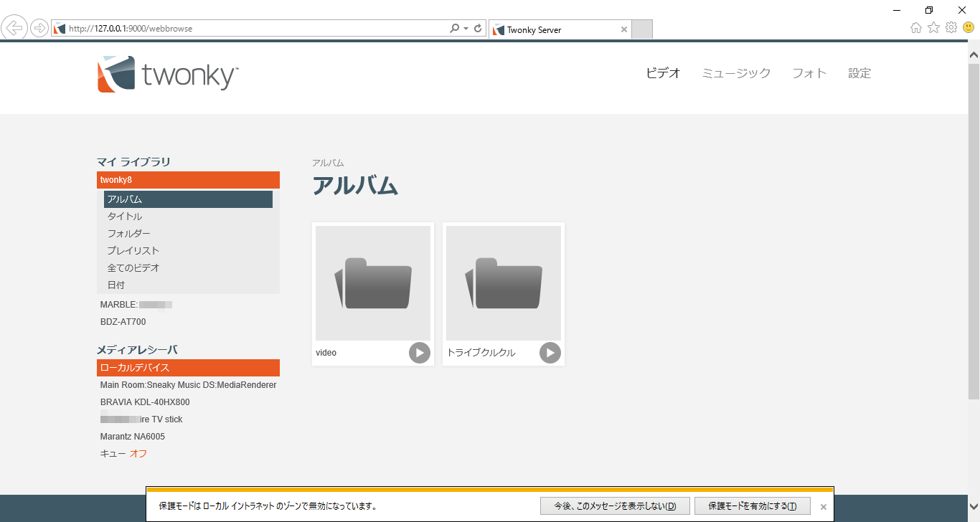Select ローカルデバイス media receiver
The width and height of the screenshot is (980, 522).
click(x=188, y=368)
